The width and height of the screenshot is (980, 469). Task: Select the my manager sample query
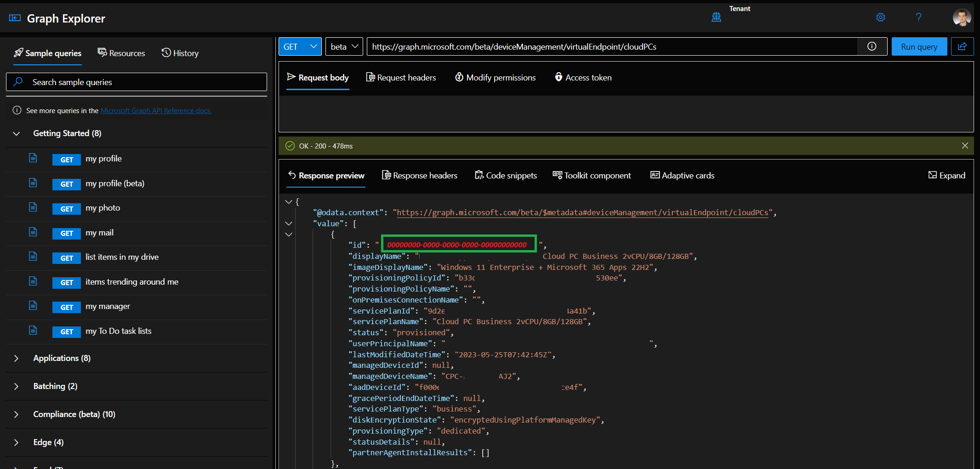(108, 306)
